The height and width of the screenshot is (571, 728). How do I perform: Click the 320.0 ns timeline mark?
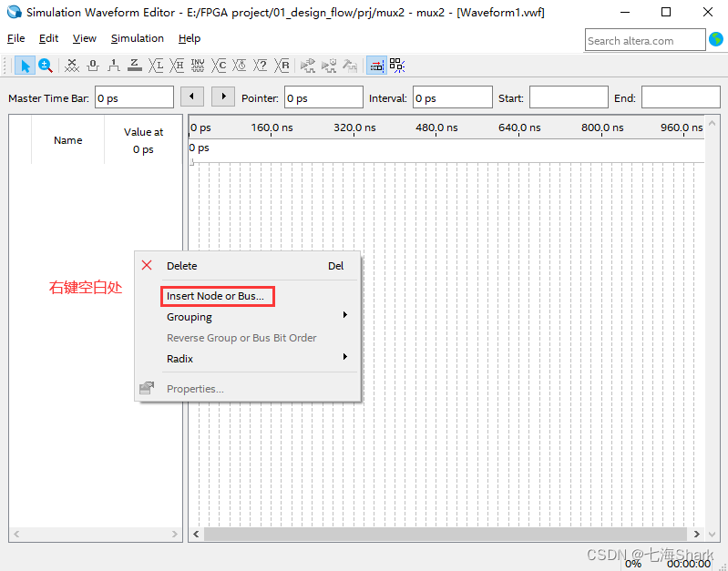click(x=354, y=127)
